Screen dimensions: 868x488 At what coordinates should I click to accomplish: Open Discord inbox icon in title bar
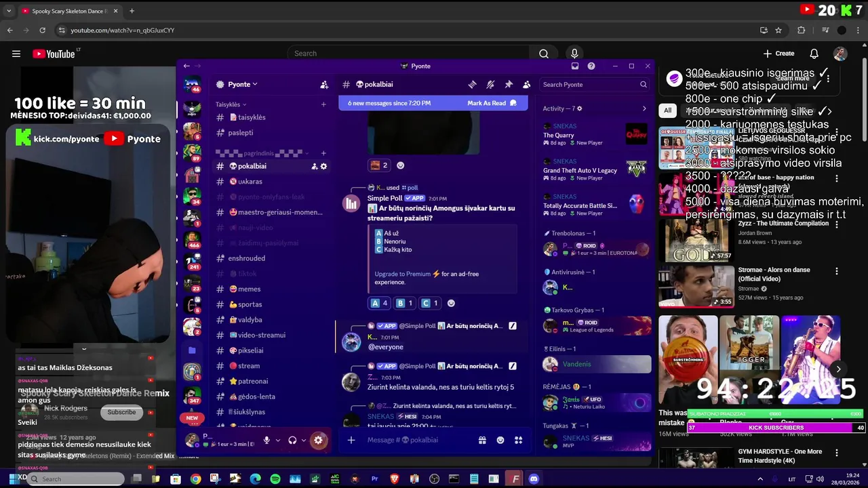(x=575, y=66)
